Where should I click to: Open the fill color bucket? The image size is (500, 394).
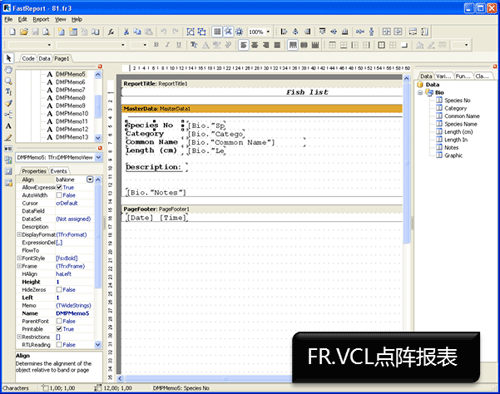(420, 45)
